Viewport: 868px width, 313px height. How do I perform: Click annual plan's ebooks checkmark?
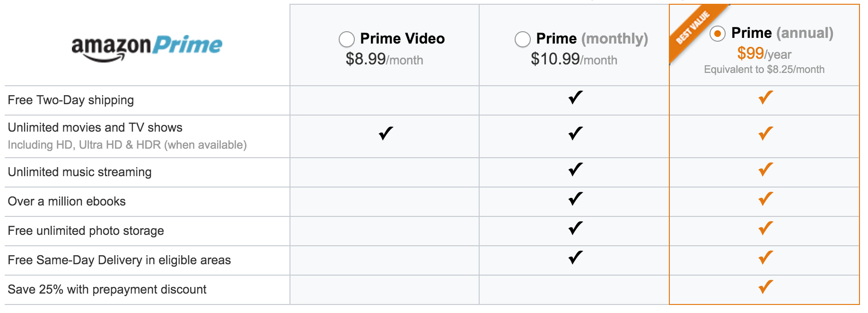[766, 199]
